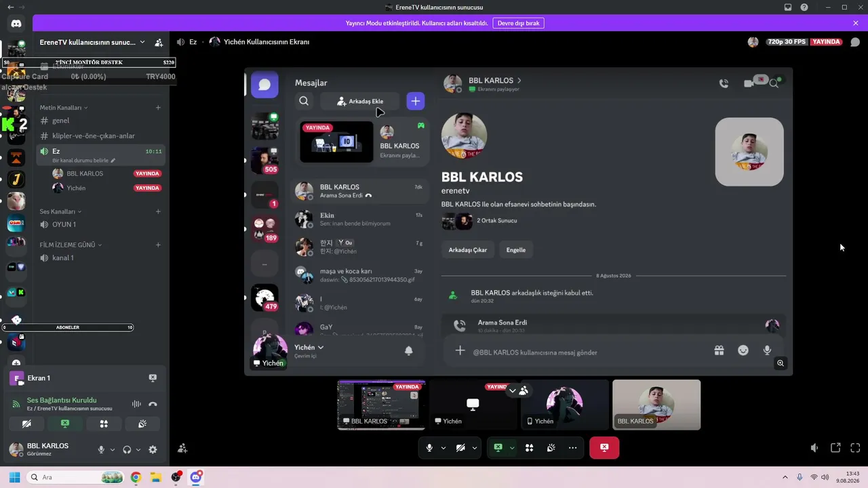The width and height of the screenshot is (868, 488).
Task: Select the BBL KARLOS screen stream thumbnail
Action: click(382, 405)
